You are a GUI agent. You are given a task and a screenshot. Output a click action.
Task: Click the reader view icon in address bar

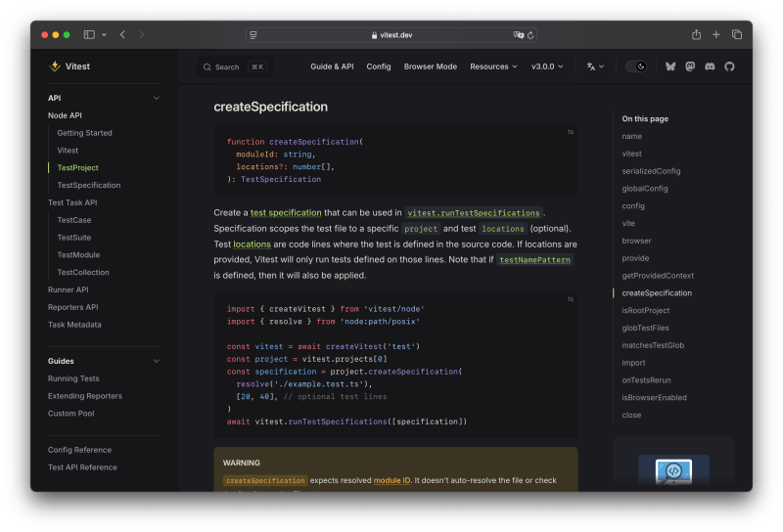tap(253, 35)
